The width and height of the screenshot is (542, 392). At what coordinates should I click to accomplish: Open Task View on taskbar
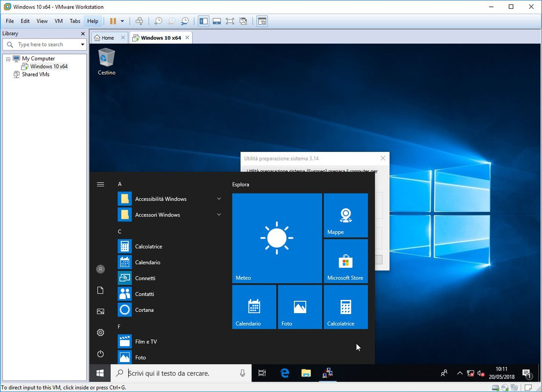click(x=262, y=373)
